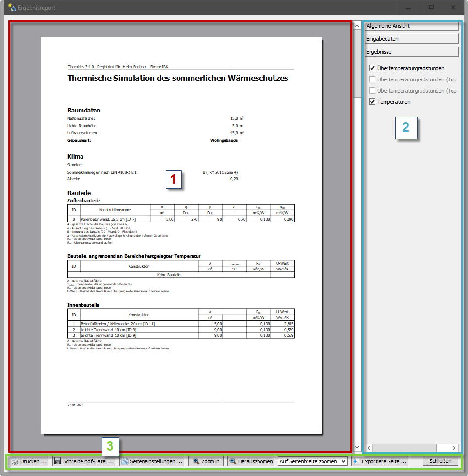Click the date '25.01.2021' in page footer

tap(75, 405)
